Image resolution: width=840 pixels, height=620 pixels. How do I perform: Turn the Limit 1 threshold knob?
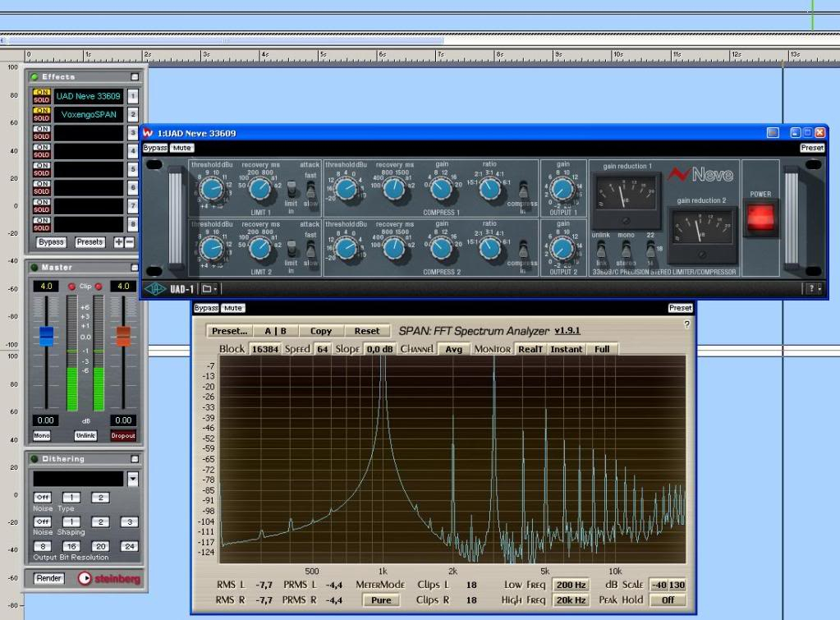212,191
